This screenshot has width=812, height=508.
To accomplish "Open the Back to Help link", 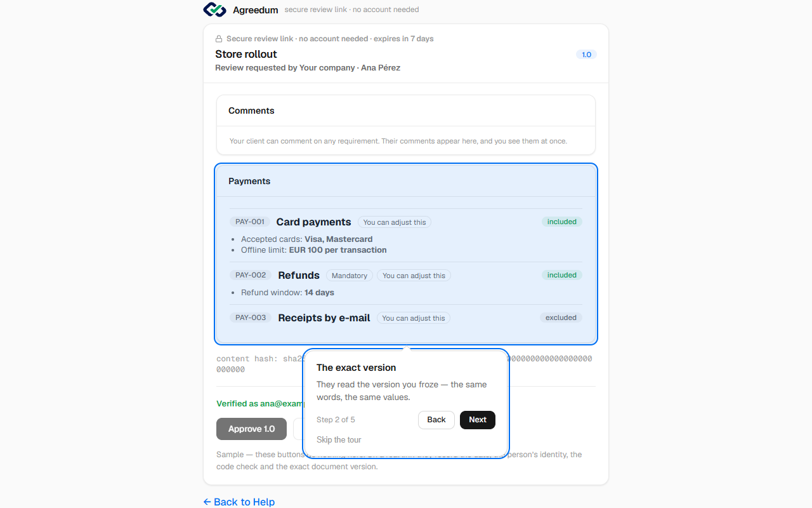I will tap(239, 502).
